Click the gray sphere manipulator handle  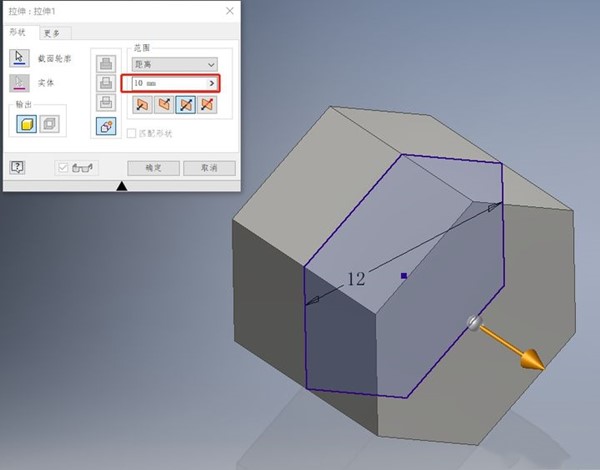tap(474, 322)
